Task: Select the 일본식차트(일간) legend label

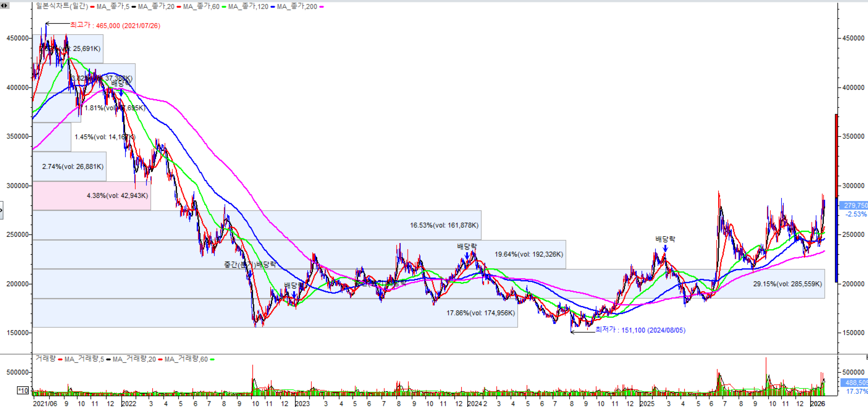Action: point(62,6)
